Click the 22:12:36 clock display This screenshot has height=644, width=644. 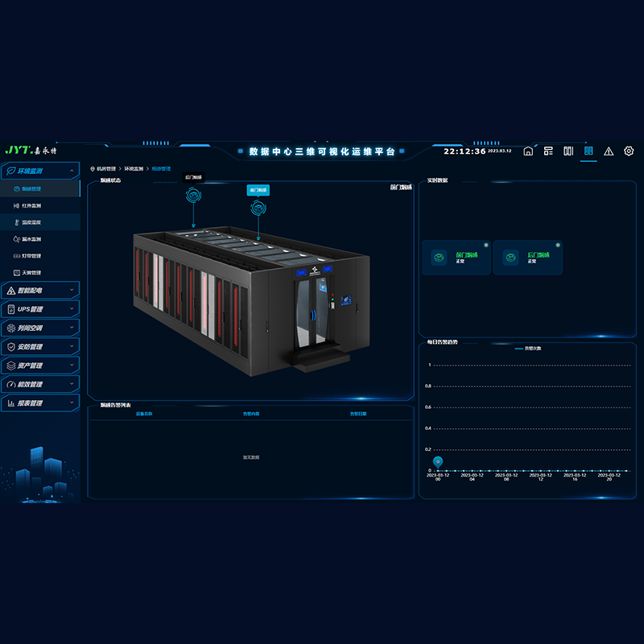point(464,151)
